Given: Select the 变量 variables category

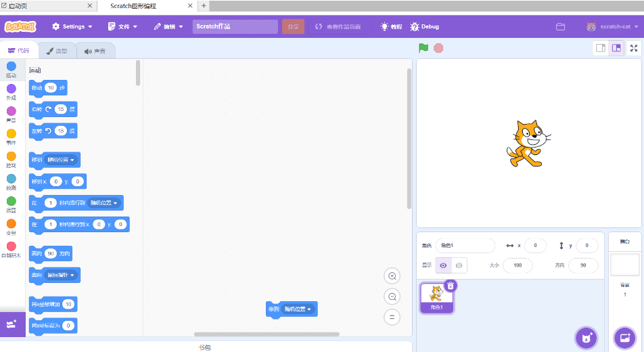Looking at the screenshot, I should 11,227.
